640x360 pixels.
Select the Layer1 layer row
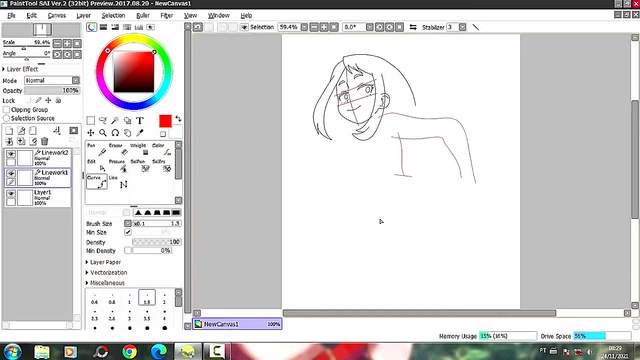pos(38,198)
